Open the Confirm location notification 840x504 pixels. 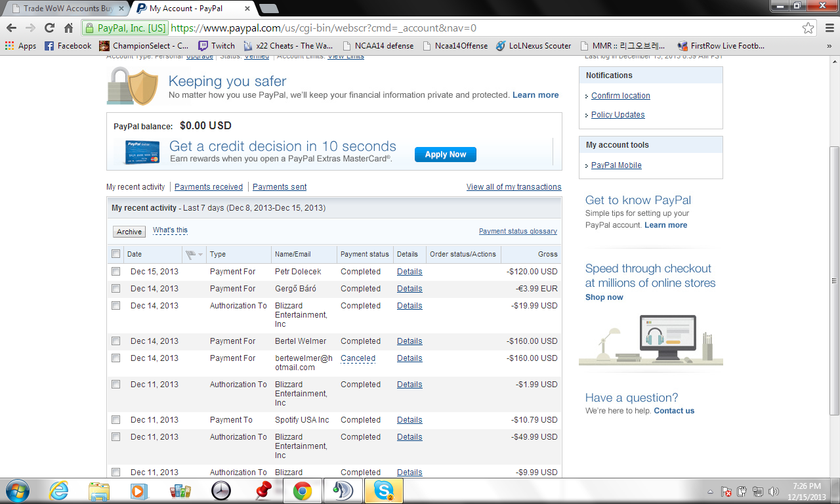click(x=621, y=96)
